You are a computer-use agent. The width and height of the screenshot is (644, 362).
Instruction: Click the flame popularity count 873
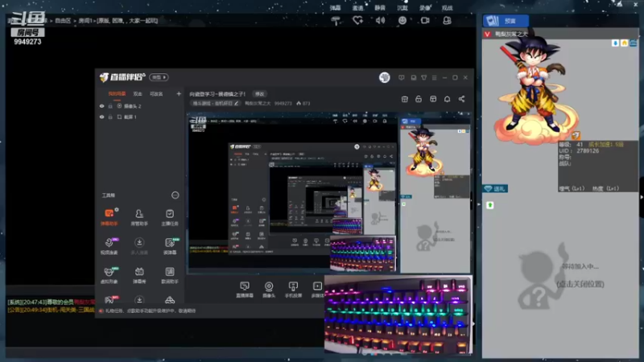[303, 104]
